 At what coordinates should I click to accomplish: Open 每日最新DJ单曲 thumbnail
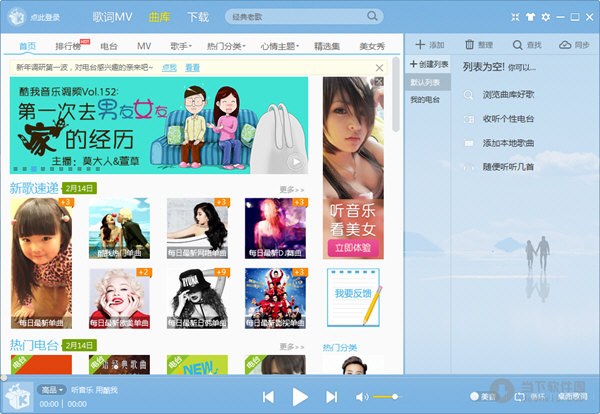(275, 228)
